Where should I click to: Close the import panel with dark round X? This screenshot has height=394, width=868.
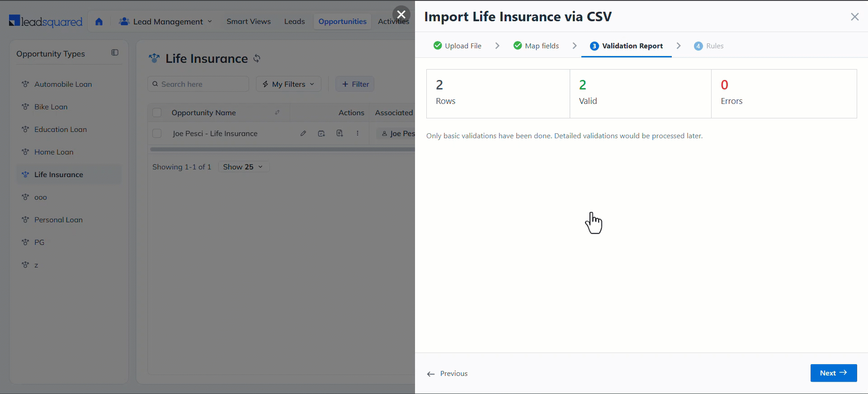click(401, 15)
